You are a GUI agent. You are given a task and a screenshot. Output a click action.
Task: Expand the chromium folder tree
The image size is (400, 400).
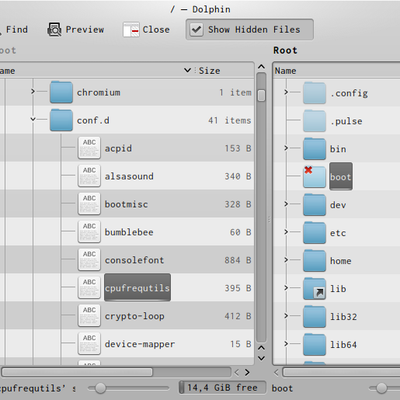click(33, 91)
